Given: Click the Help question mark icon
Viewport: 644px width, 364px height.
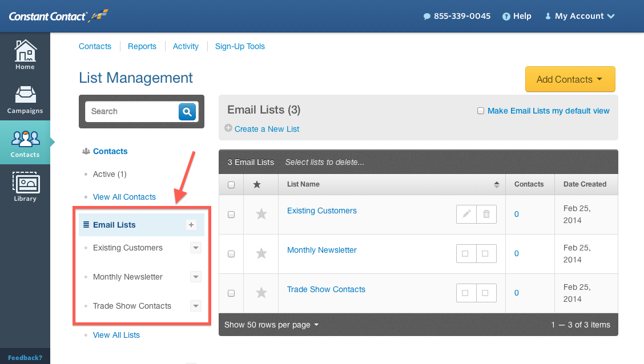Looking at the screenshot, I should [x=506, y=17].
